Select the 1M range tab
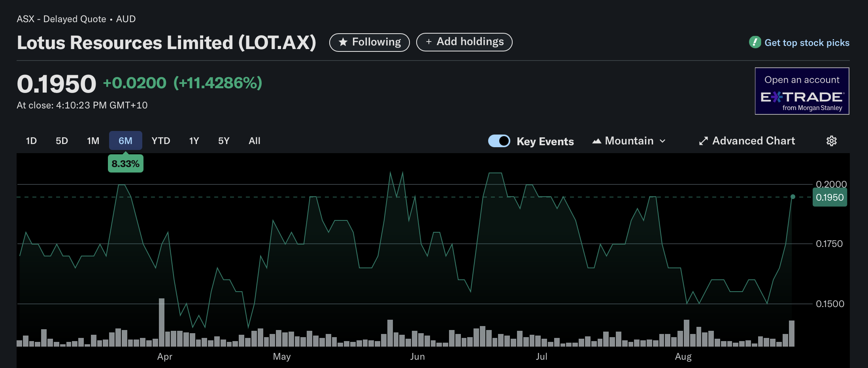Screen dimensions: 868x368 93,141
